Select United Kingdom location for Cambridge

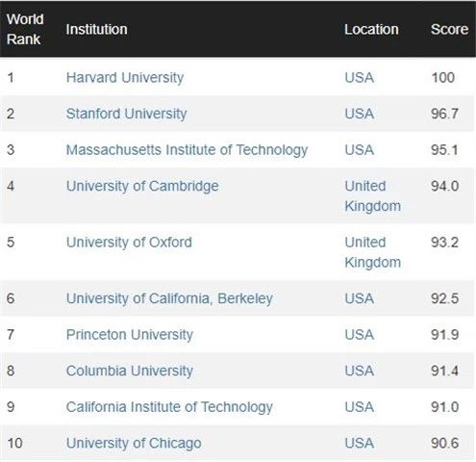coord(373,196)
